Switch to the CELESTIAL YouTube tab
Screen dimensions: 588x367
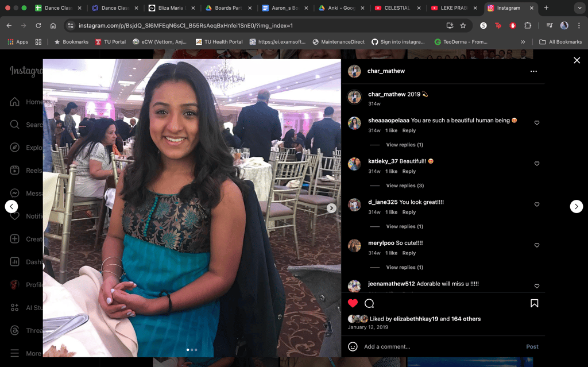tap(397, 8)
